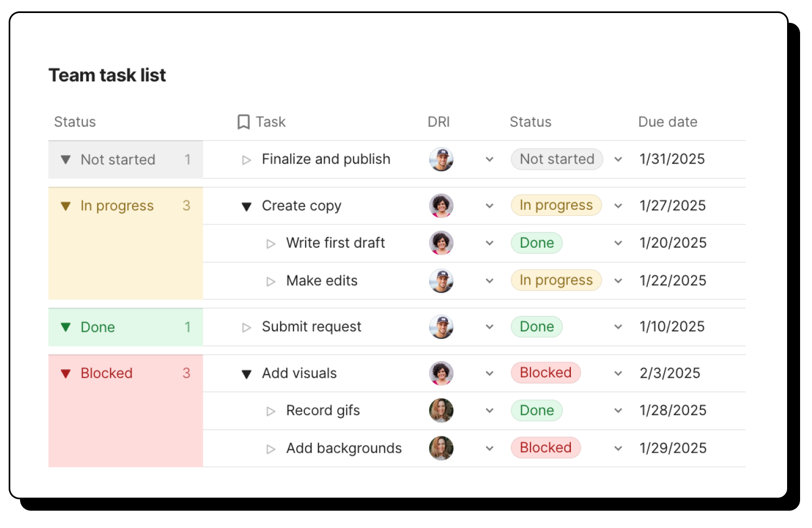Collapse the Blocked status group

pyautogui.click(x=66, y=374)
